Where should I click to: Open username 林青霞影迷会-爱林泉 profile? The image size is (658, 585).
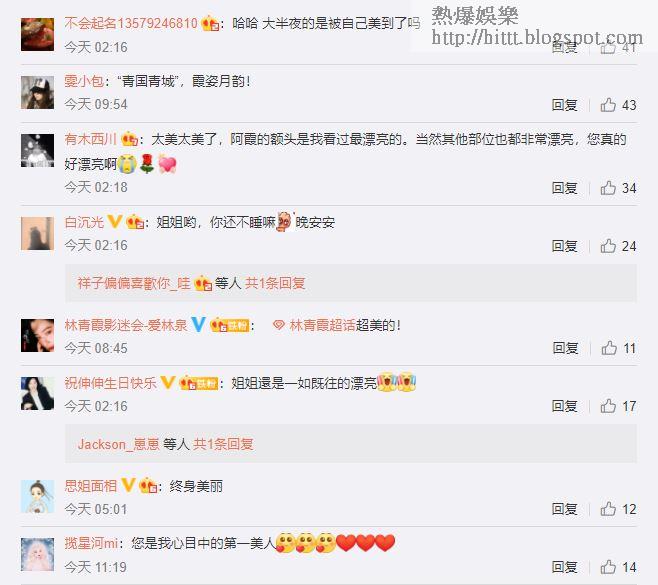(x=126, y=325)
